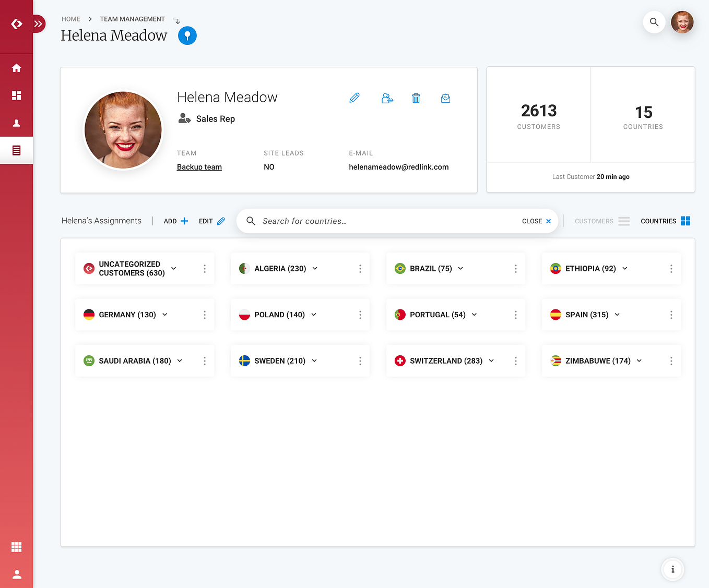Expand the Zimbabuwe (174) assignment card
Image resolution: width=709 pixels, height=588 pixels.
(x=639, y=361)
